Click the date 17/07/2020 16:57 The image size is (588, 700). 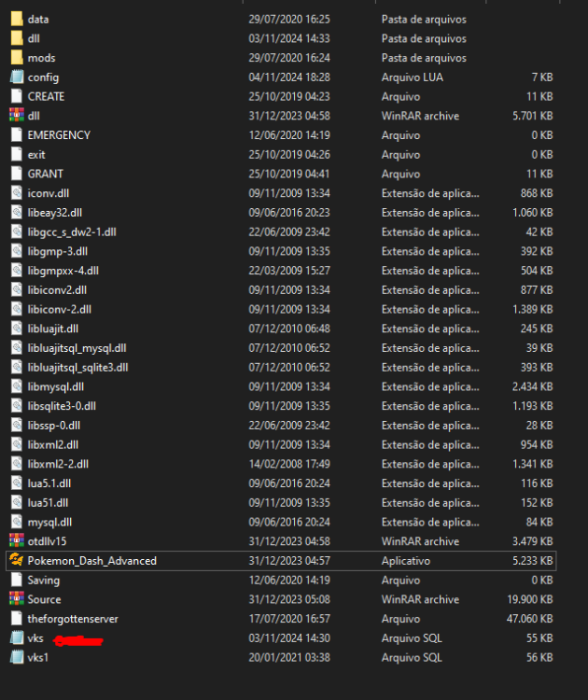(x=289, y=619)
